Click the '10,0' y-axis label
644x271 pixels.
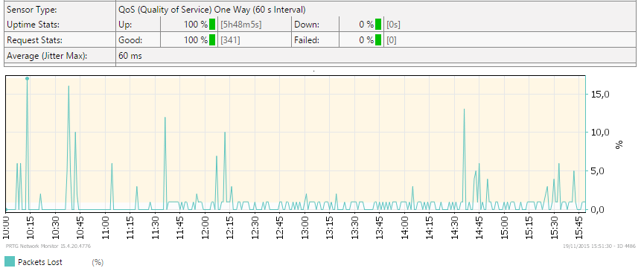(599, 133)
